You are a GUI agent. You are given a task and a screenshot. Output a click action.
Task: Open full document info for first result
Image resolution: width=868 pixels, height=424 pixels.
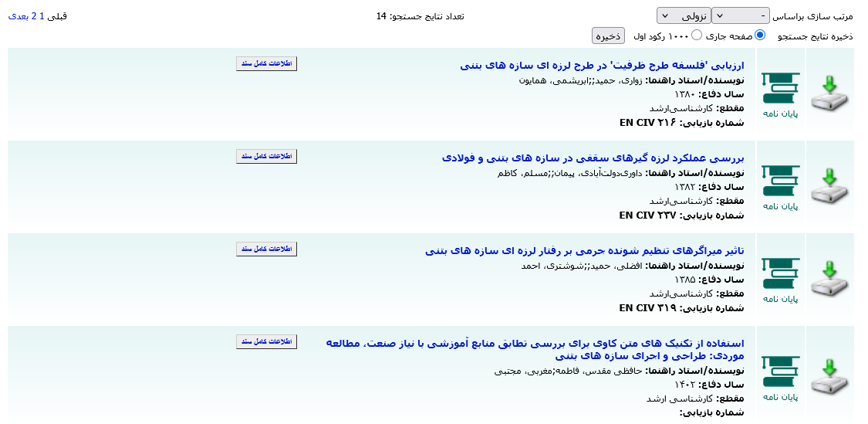[x=266, y=63]
